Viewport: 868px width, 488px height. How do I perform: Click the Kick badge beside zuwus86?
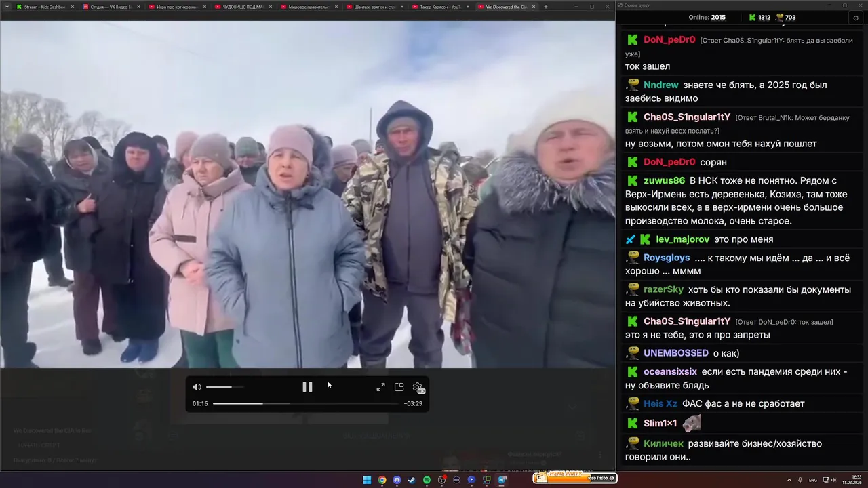click(x=632, y=180)
